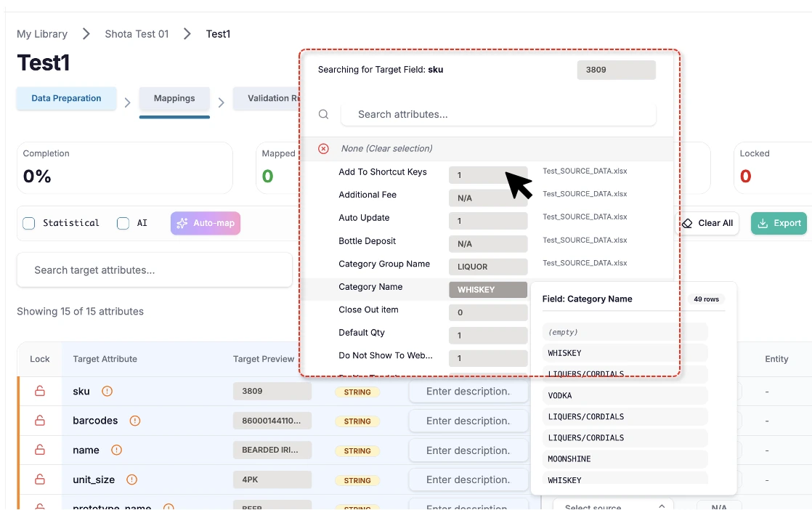
Task: Toggle the lock icon on barcodes row
Action: [x=40, y=421]
